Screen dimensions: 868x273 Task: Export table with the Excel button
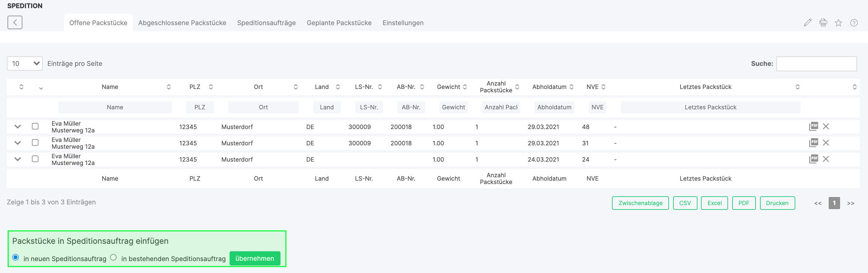tap(714, 203)
